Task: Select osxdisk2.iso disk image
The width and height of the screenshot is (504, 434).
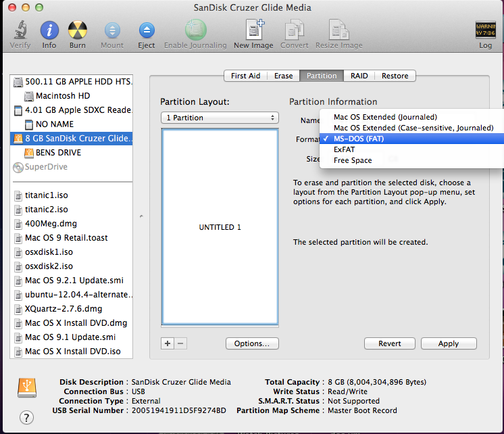Action: tap(72, 266)
